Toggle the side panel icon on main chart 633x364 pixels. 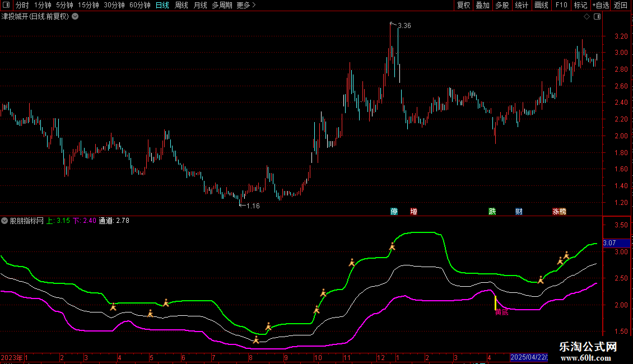tap(597, 17)
